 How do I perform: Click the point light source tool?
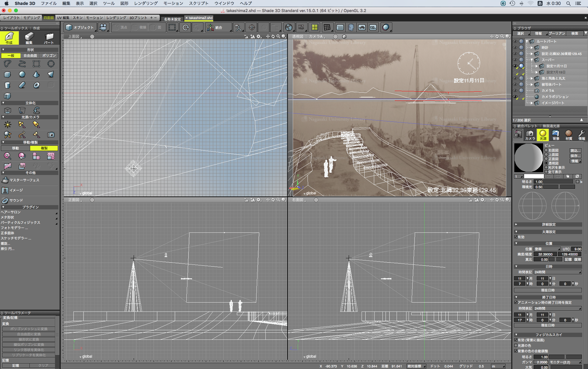pyautogui.click(x=7, y=125)
